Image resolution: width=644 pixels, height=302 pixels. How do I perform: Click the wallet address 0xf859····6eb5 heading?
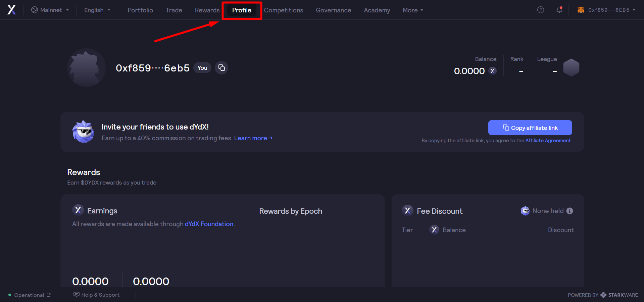pos(153,68)
